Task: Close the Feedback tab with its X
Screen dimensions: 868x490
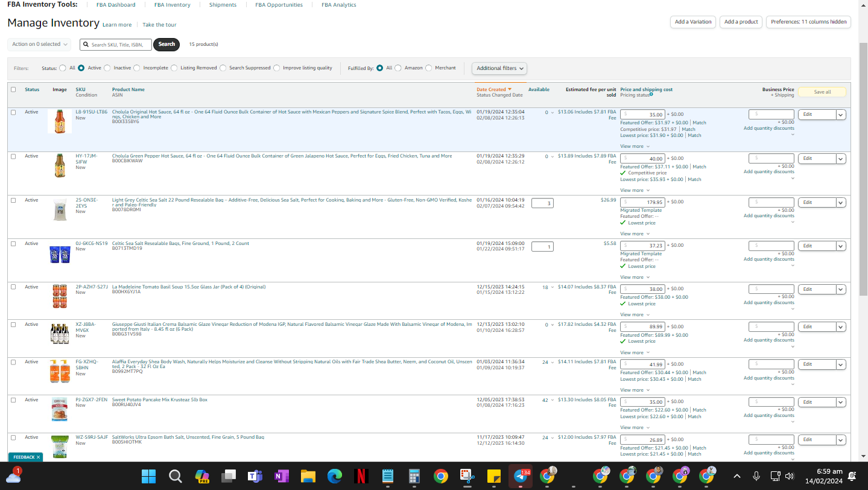Action: click(x=38, y=457)
